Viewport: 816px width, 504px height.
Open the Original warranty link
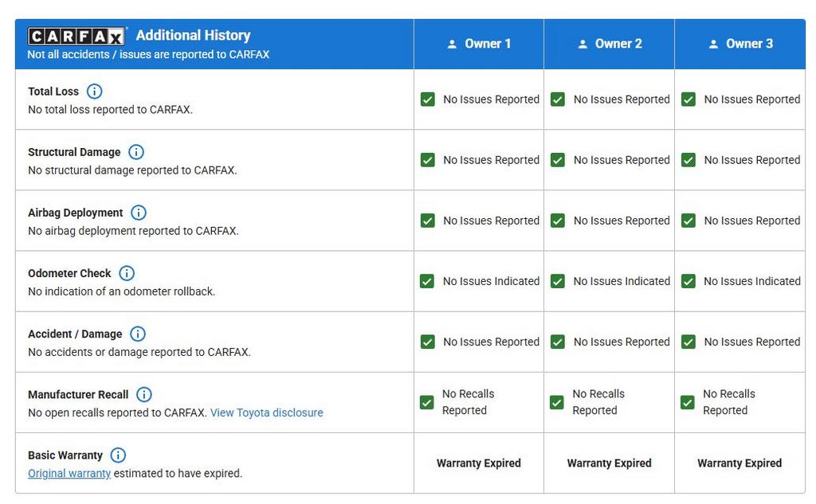point(69,473)
